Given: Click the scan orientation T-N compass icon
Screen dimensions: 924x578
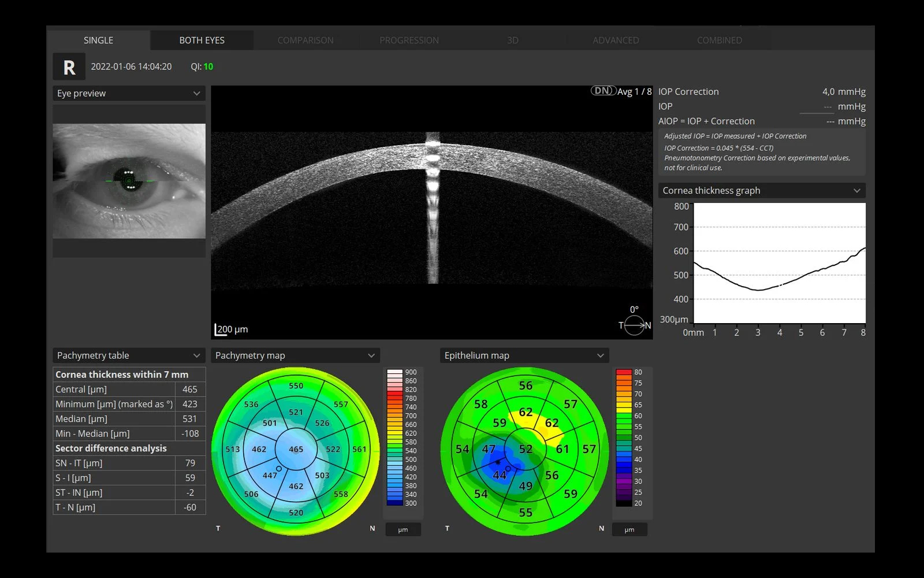Looking at the screenshot, I should click(x=634, y=325).
